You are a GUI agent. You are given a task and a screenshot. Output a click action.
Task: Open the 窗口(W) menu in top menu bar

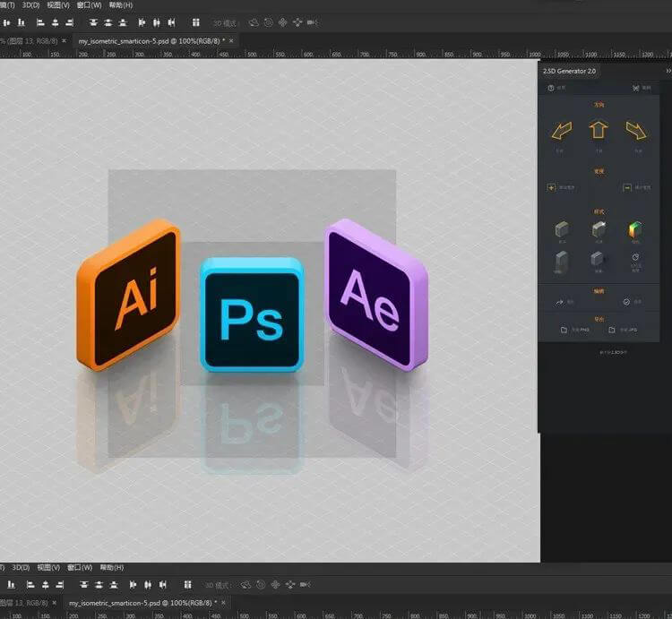(x=90, y=5)
